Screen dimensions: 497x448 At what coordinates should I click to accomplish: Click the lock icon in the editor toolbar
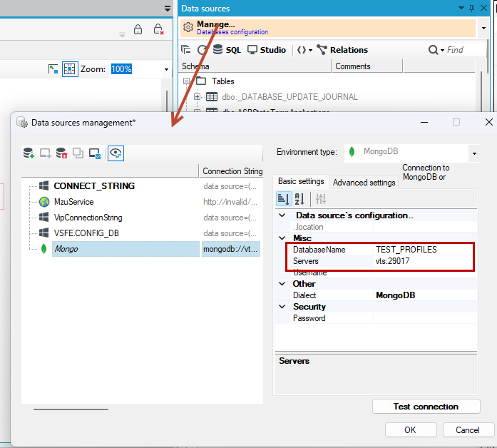click(138, 29)
